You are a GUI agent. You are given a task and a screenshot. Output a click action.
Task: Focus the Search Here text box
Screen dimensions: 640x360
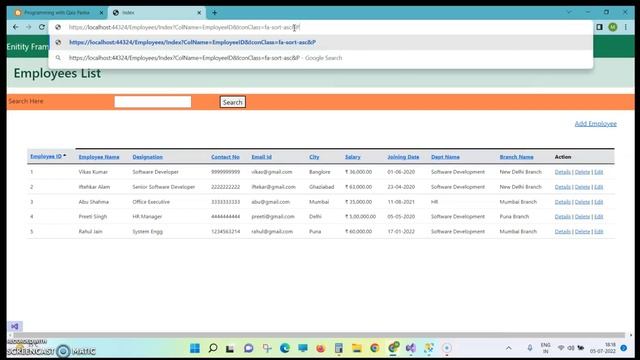(x=153, y=102)
